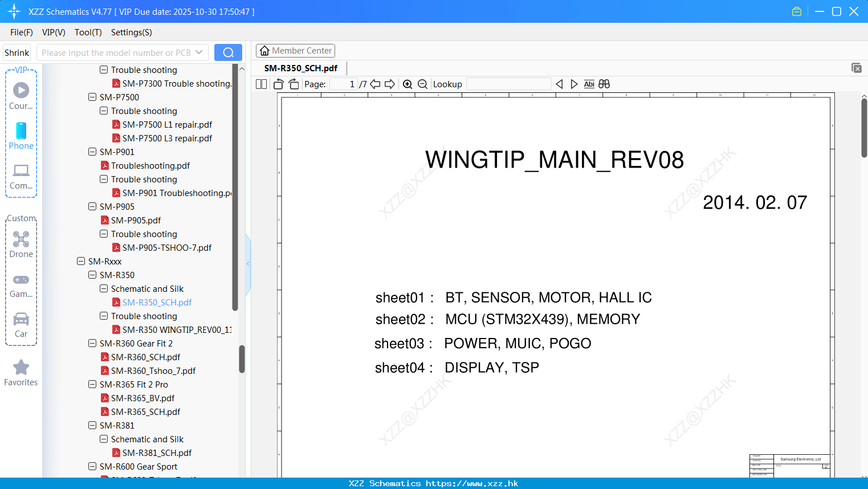This screenshot has width=868, height=489.
Task: Toggle the two-page split view icon
Action: [261, 84]
